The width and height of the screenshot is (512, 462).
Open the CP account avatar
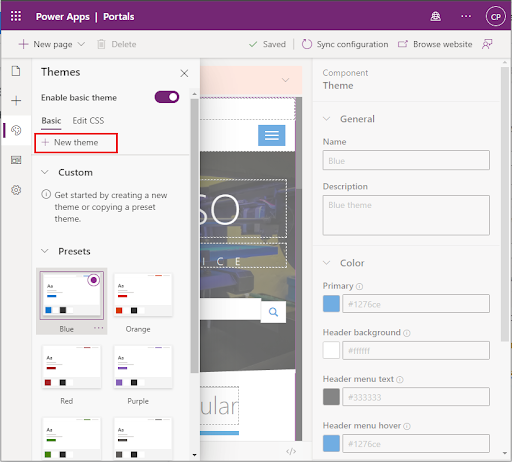click(x=496, y=17)
